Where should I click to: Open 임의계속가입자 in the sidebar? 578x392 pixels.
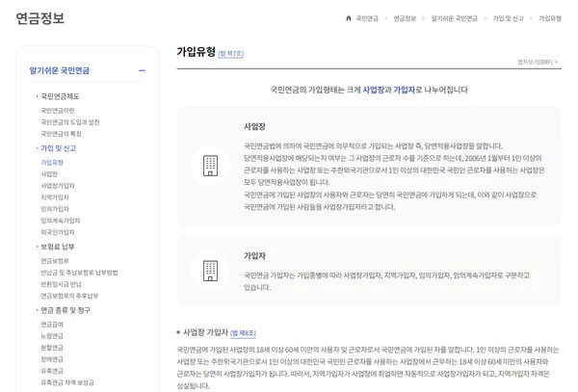click(x=61, y=221)
